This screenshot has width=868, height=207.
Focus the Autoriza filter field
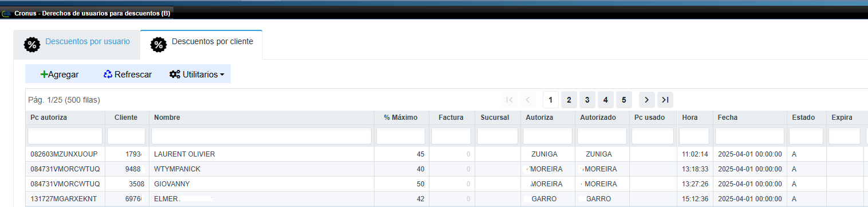coord(547,136)
